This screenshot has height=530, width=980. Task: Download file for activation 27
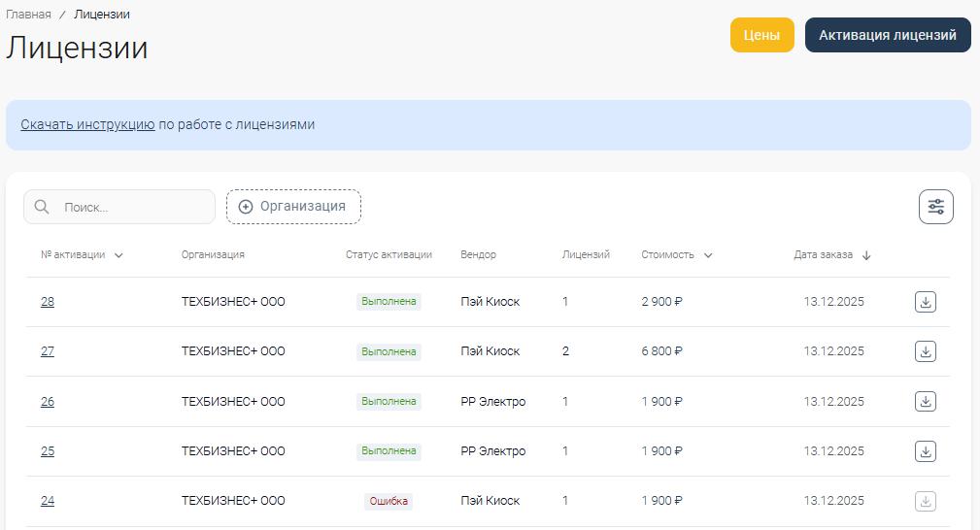pos(925,351)
